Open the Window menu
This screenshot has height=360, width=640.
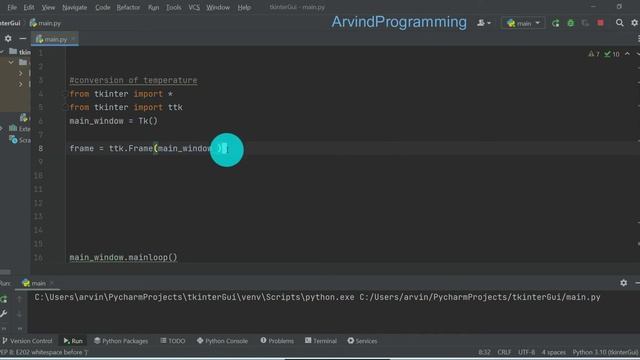(218, 7)
